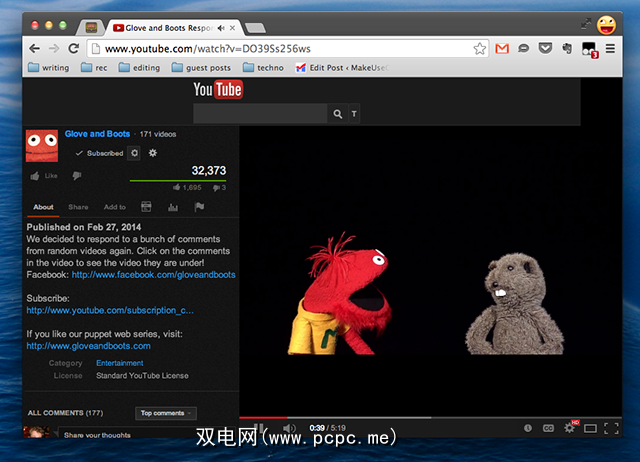The height and width of the screenshot is (462, 640).
Task: Toggle the Subscribed button
Action: click(100, 153)
